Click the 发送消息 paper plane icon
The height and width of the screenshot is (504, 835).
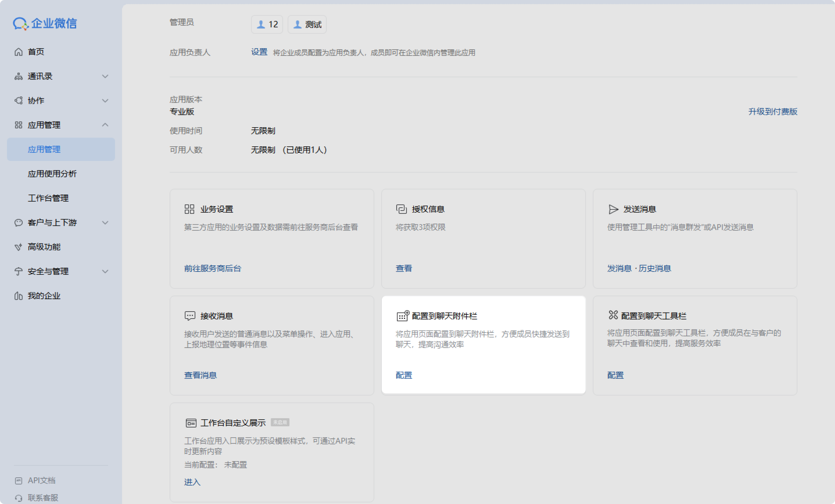click(x=613, y=209)
